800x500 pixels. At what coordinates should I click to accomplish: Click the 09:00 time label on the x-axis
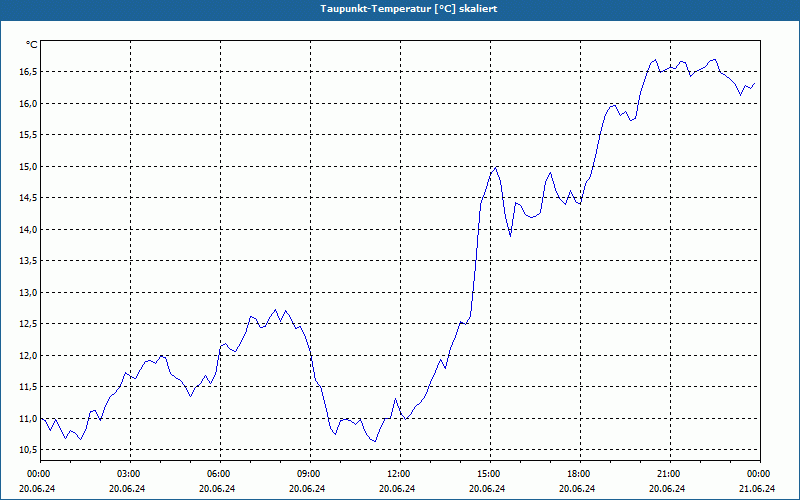pyautogui.click(x=310, y=474)
